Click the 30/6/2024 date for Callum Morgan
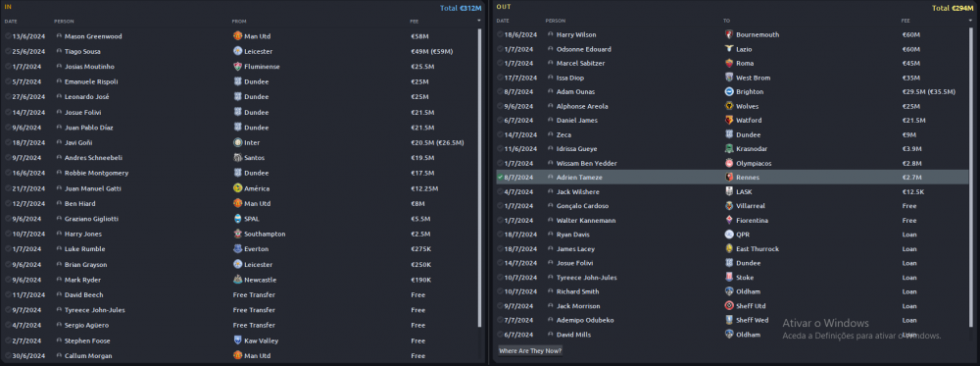Viewport: 980px width, 366px height. (28, 355)
